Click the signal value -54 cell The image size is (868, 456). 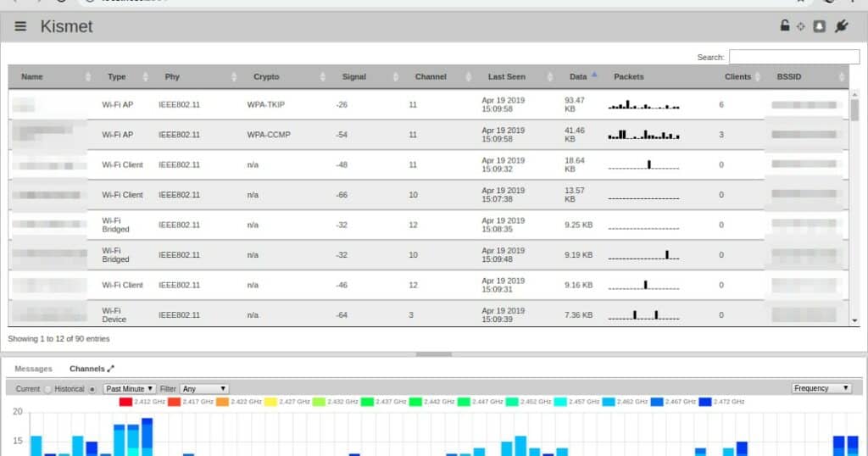[342, 135]
